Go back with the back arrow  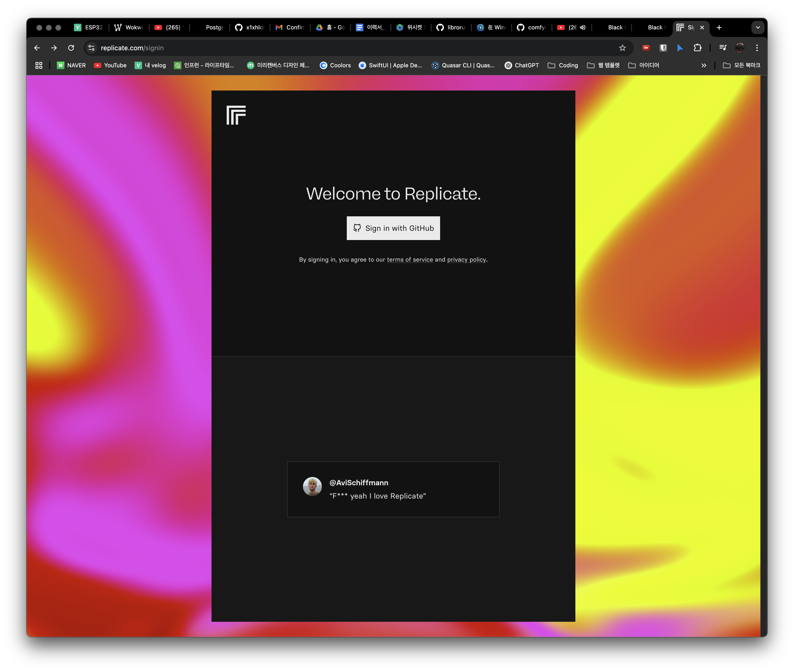(37, 48)
